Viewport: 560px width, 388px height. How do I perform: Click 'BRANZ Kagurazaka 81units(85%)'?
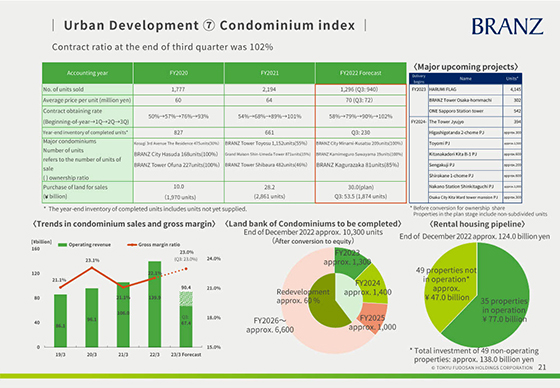pos(358,165)
